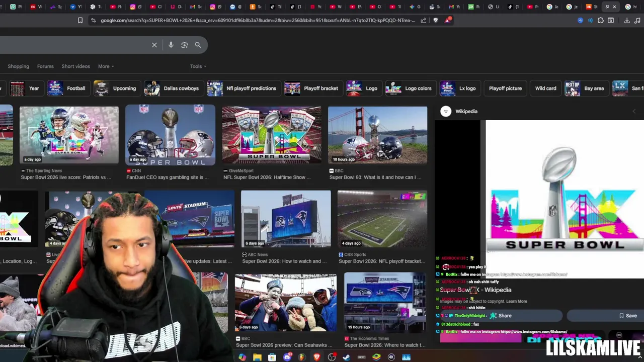
Task: Open the ABC News stadium scoreboard image
Action: coord(286,219)
